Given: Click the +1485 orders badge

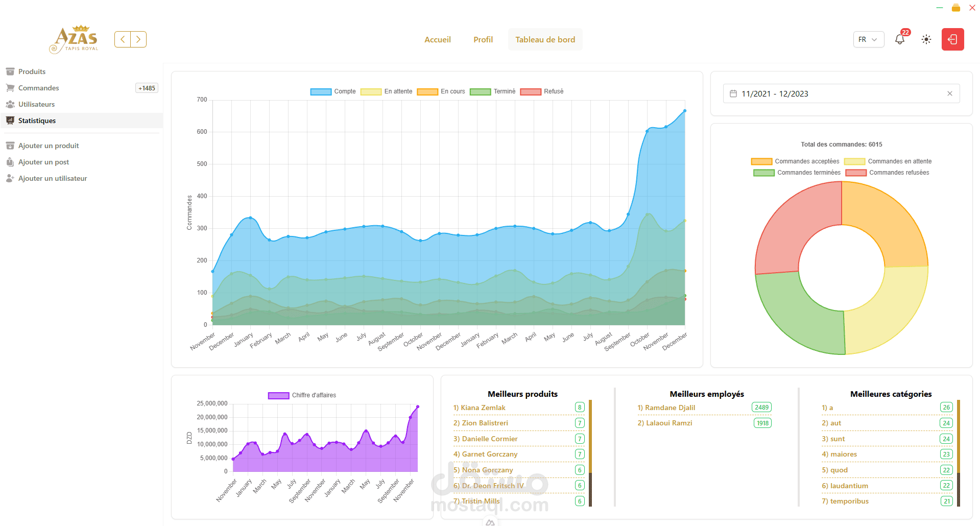Looking at the screenshot, I should coord(147,88).
